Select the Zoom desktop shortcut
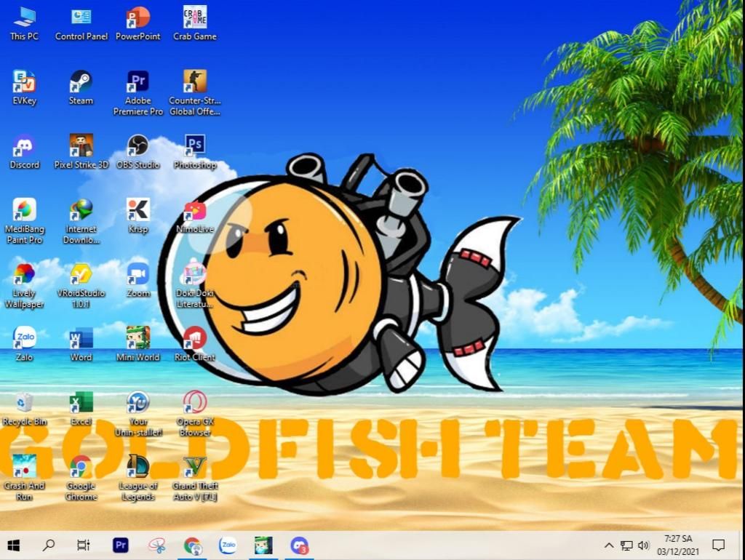Viewport: 745px width, 560px height. [x=138, y=280]
